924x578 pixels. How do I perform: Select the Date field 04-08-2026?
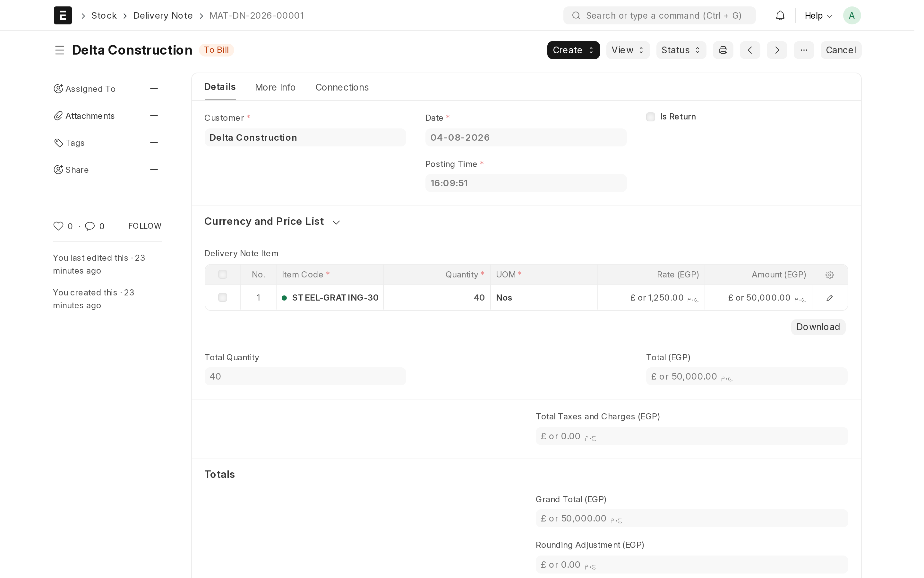526,138
